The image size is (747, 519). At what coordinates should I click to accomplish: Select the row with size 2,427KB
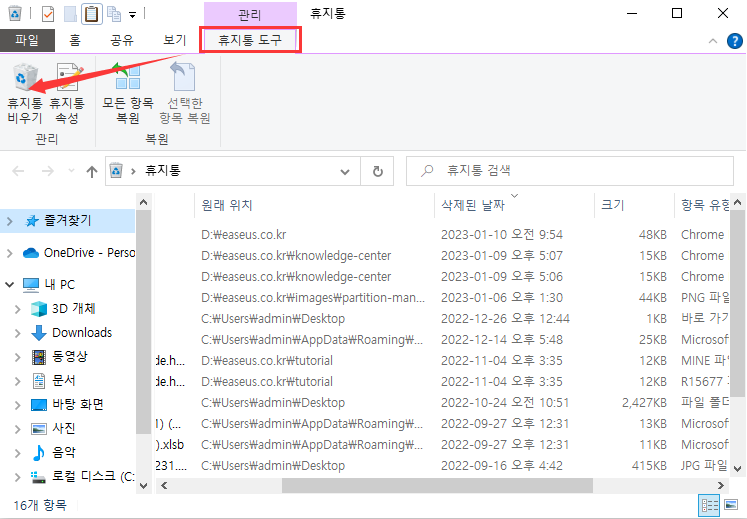[442, 402]
